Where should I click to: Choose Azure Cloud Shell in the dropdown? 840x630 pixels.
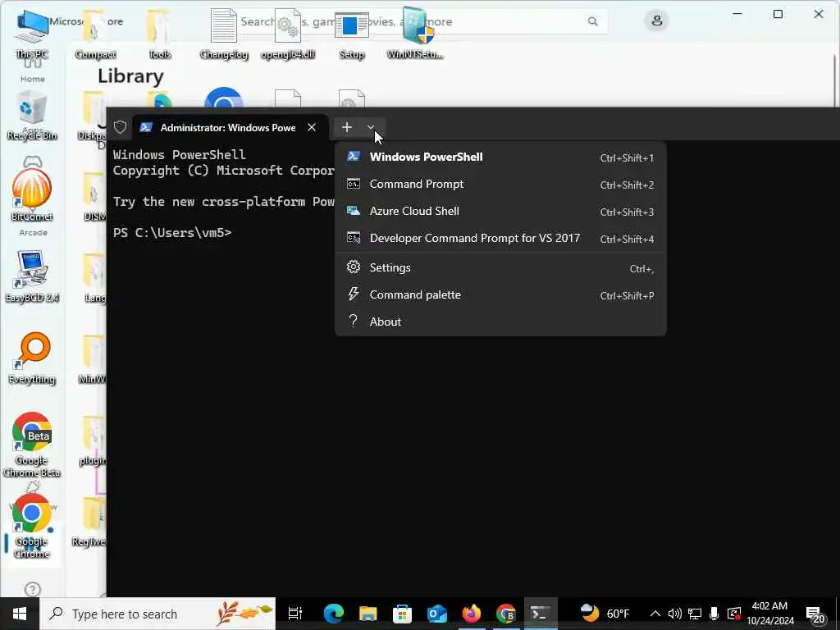click(500, 211)
